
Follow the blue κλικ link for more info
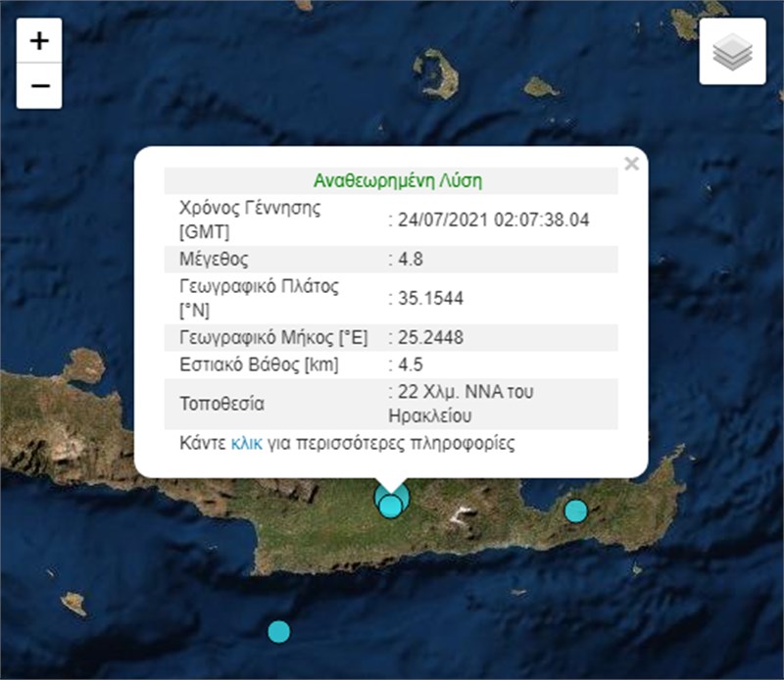click(x=245, y=443)
